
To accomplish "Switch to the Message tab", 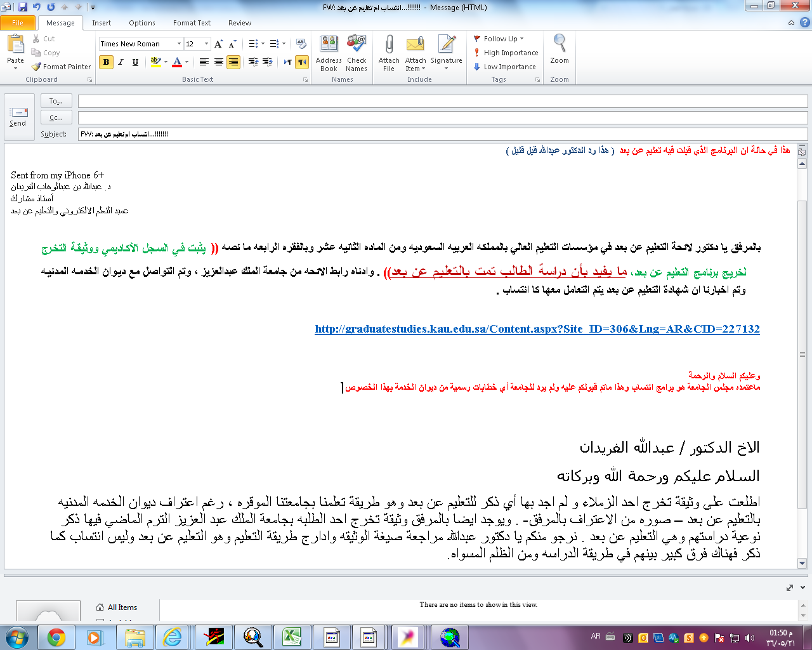I will point(60,23).
